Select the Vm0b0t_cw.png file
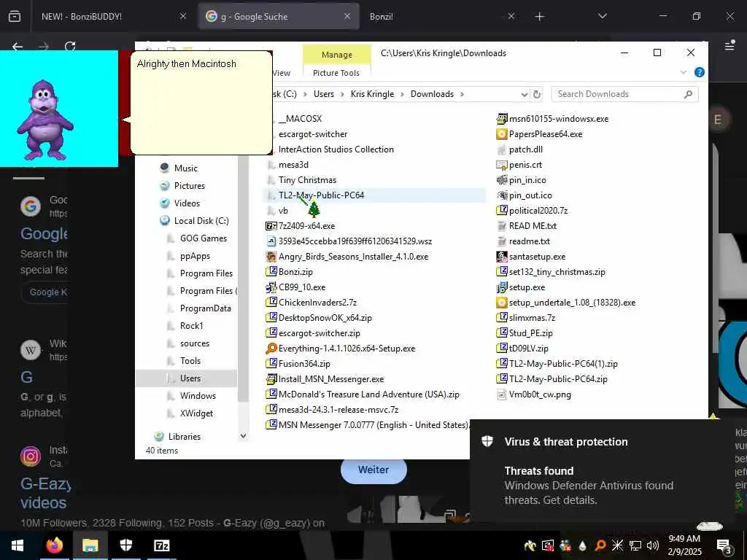 [540, 394]
